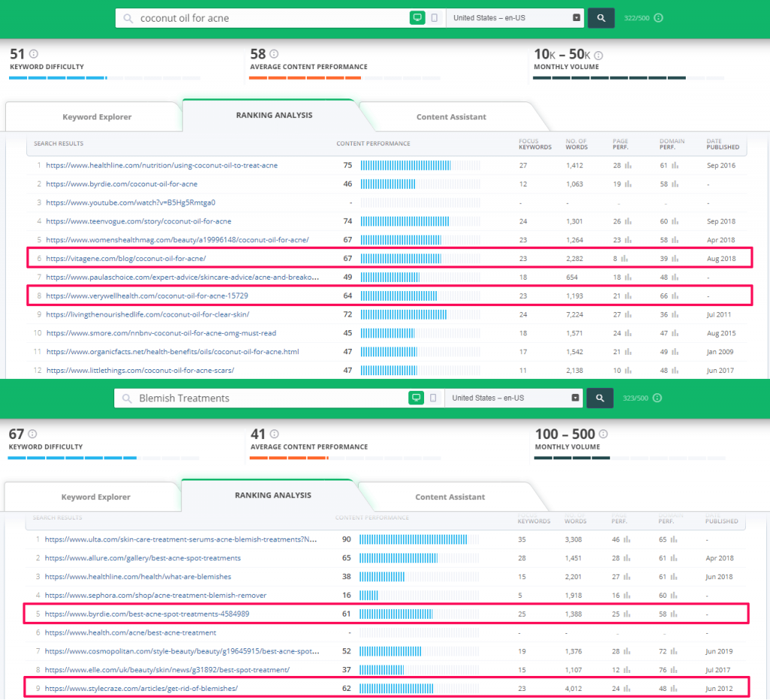
Task: Click page perf chart icon in sephora row
Action: [x=627, y=595]
